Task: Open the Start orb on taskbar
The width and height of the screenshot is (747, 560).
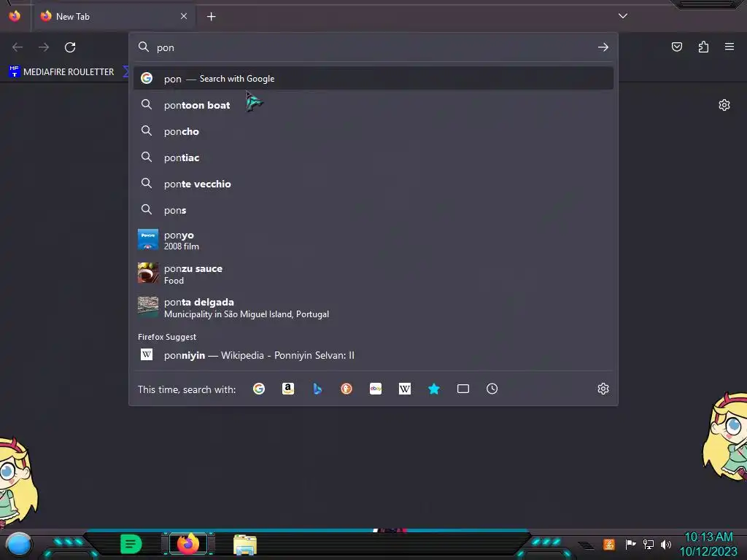Action: [x=18, y=545]
